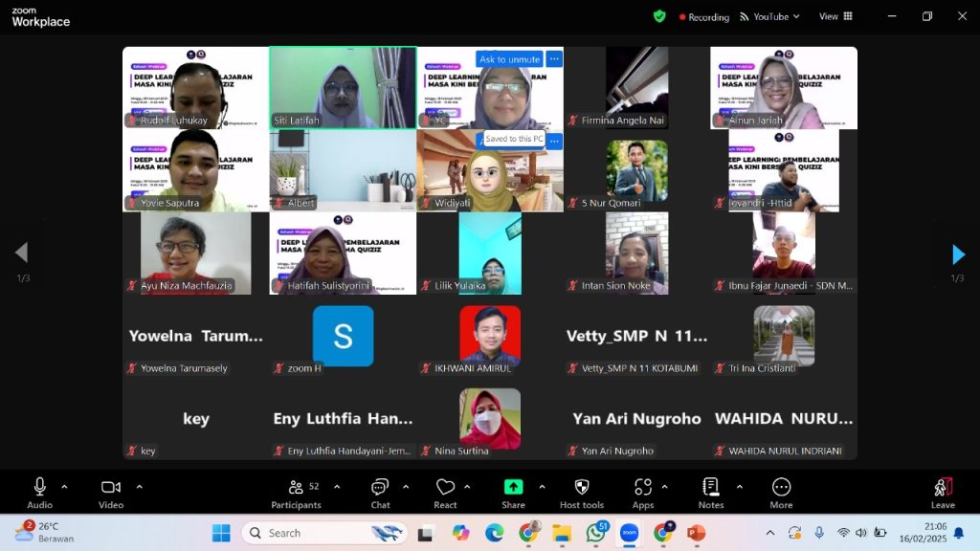The width and height of the screenshot is (980, 551).
Task: Select Siti Latifah's video tile
Action: 343,87
